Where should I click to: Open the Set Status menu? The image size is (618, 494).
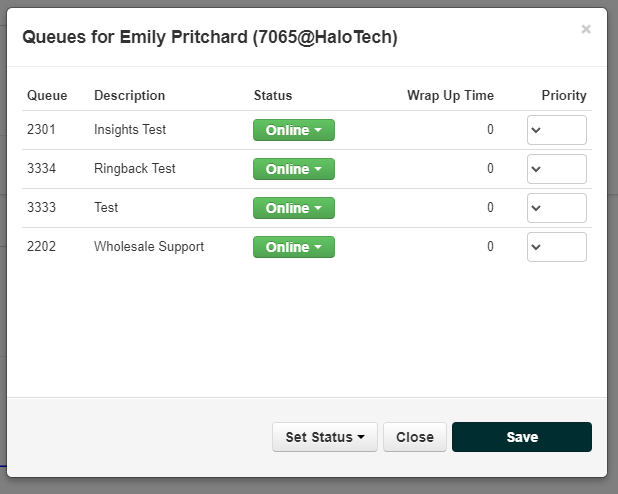325,437
